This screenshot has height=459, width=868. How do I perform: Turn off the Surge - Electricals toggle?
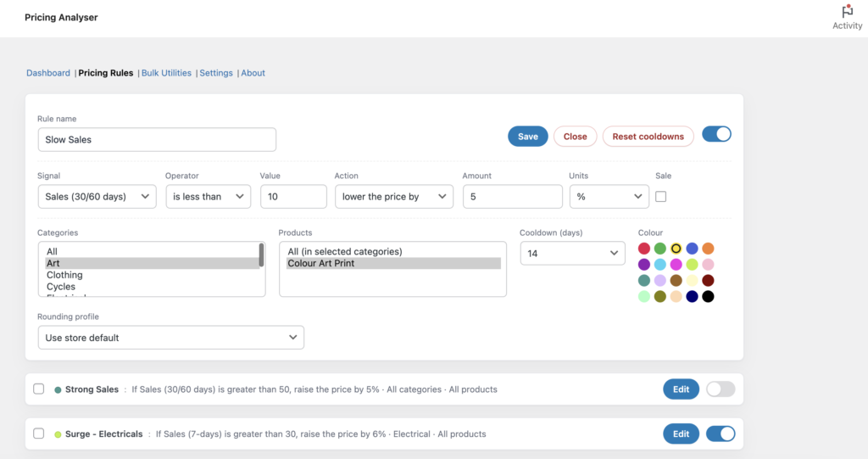(x=721, y=434)
